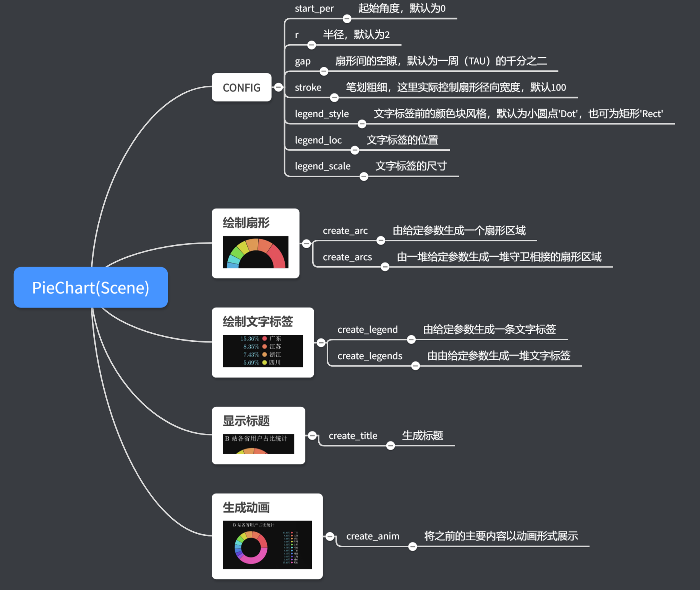The height and width of the screenshot is (590, 700).
Task: Select the CONFIG node
Action: point(241,87)
